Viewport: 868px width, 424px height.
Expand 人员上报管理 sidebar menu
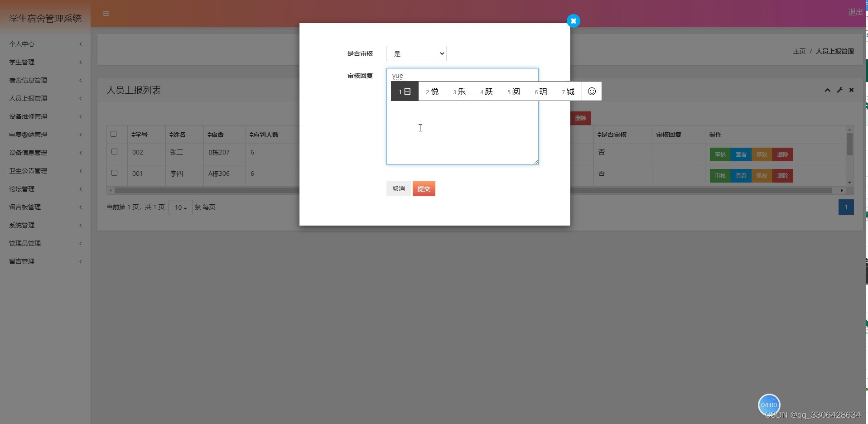tap(45, 98)
